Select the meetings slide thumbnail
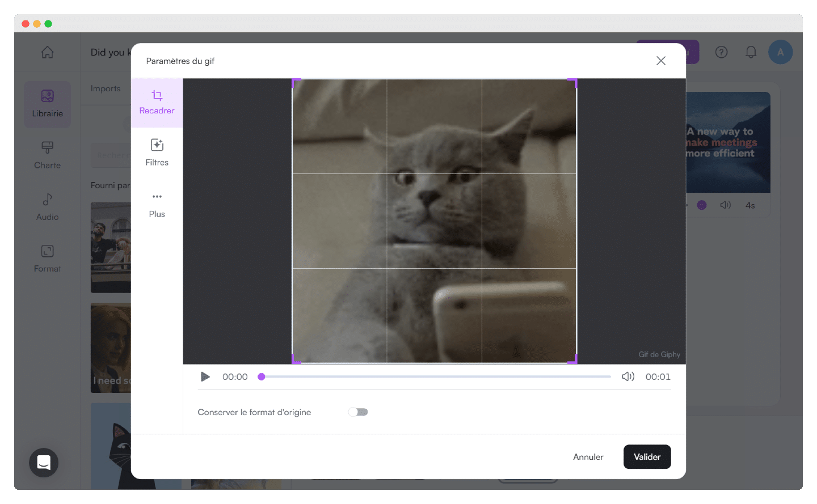This screenshot has height=504, width=817. (728, 142)
